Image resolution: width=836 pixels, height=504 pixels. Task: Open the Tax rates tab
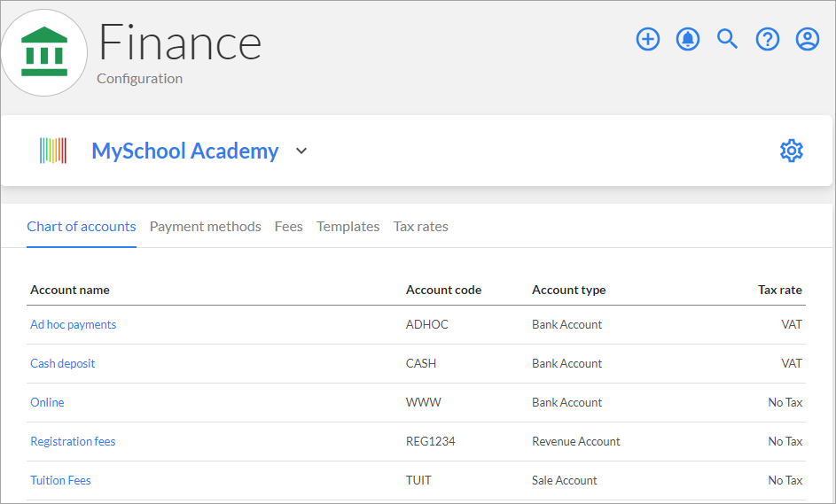[x=421, y=227]
